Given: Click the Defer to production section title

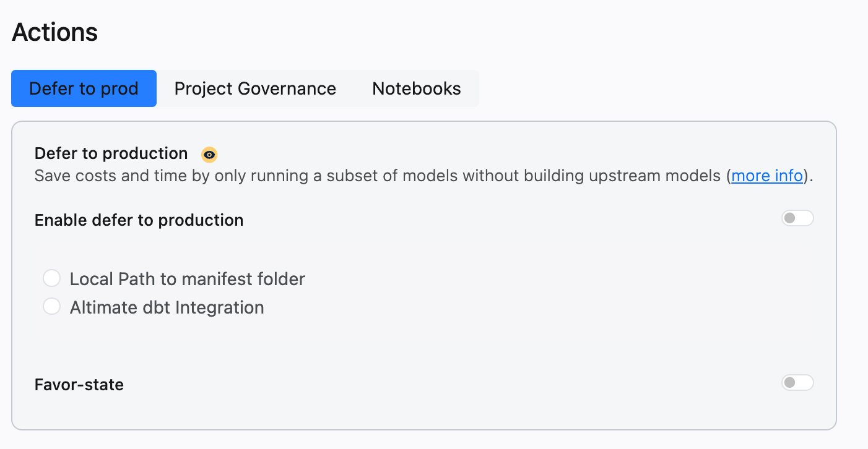Looking at the screenshot, I should click(111, 153).
